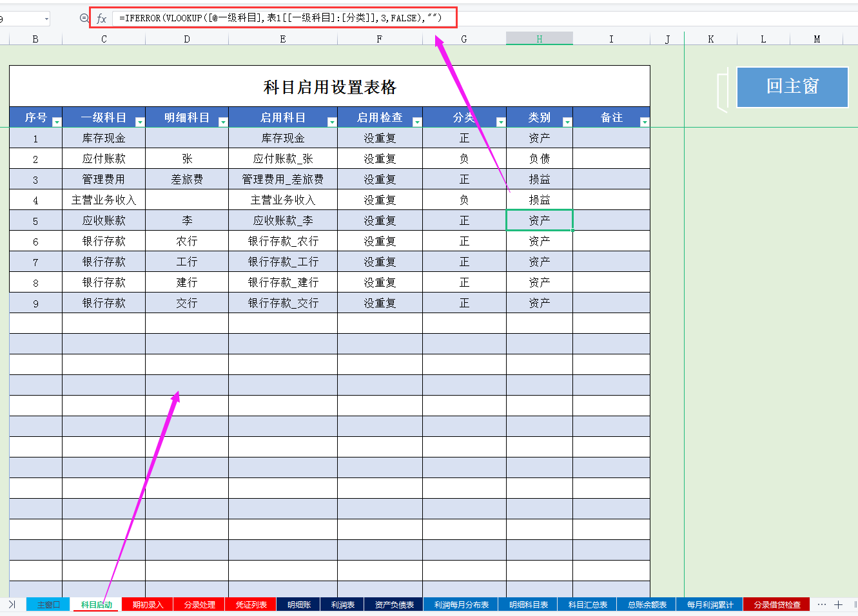
Task: Click the jump-to-last-sheet arrow icon at bottom-left
Action: tap(10, 604)
